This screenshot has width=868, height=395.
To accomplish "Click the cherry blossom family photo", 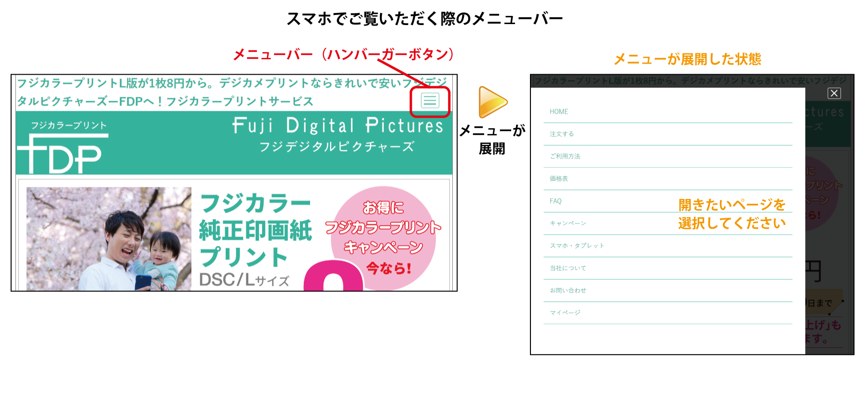I will pyautogui.click(x=109, y=239).
